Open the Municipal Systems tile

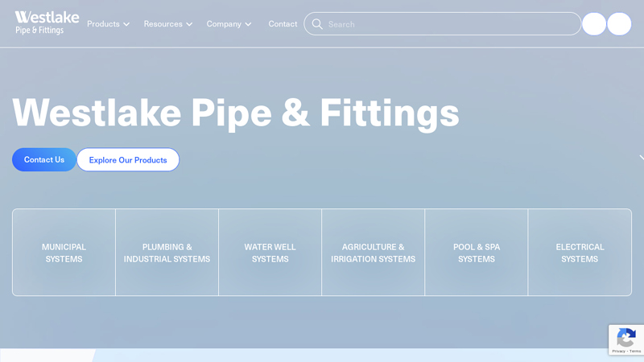(x=64, y=253)
